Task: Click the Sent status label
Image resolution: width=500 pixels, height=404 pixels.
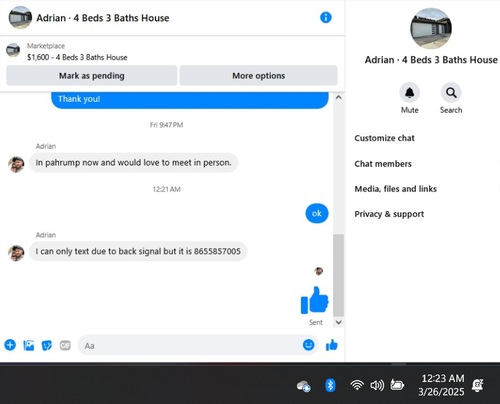Action: click(316, 322)
